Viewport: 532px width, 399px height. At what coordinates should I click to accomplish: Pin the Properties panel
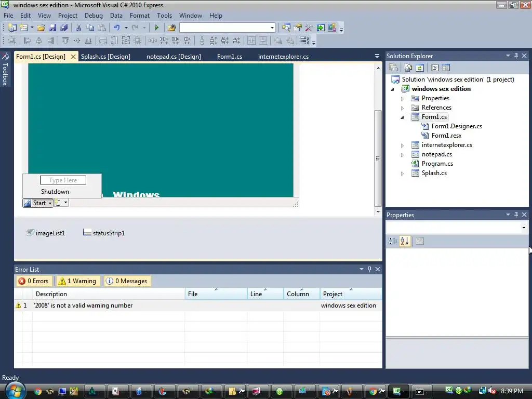pos(516,215)
